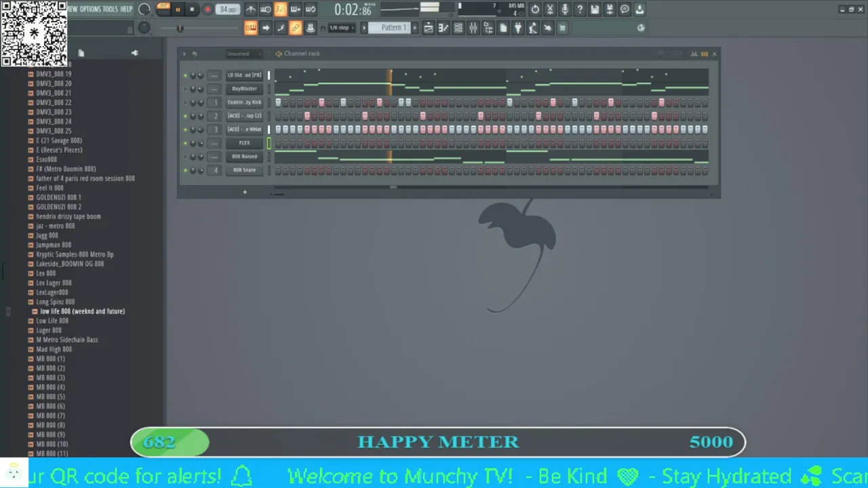Click the arrow auto-scroll icon

[266, 28]
